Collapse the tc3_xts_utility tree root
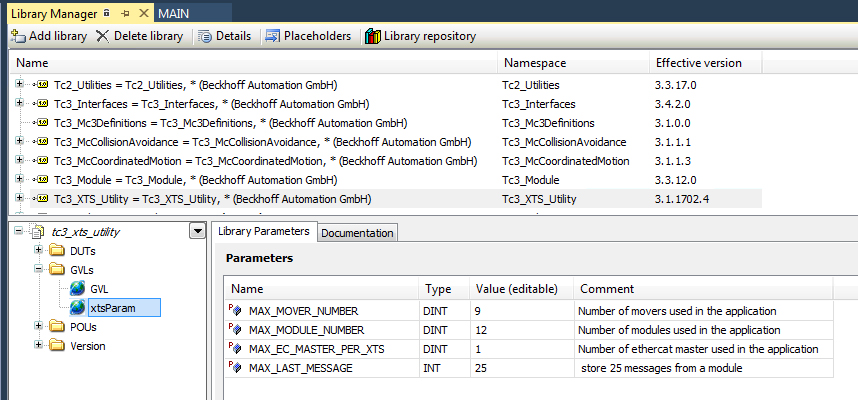Screen dimensions: 858x400 pos(19,231)
